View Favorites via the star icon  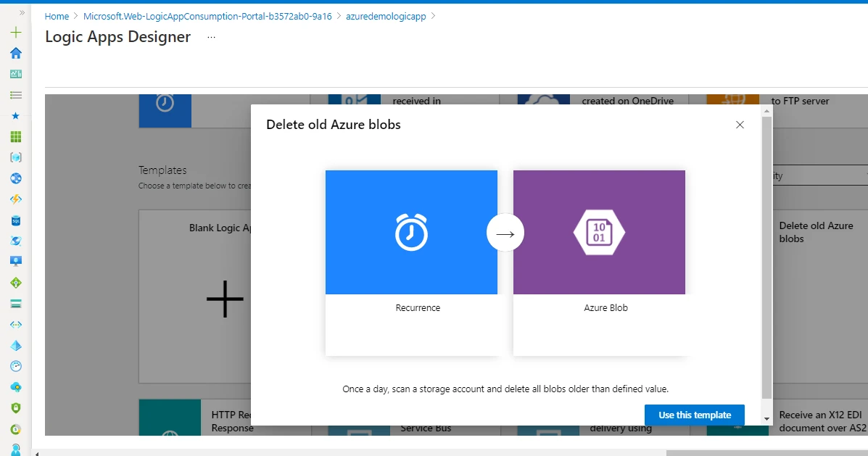15,114
